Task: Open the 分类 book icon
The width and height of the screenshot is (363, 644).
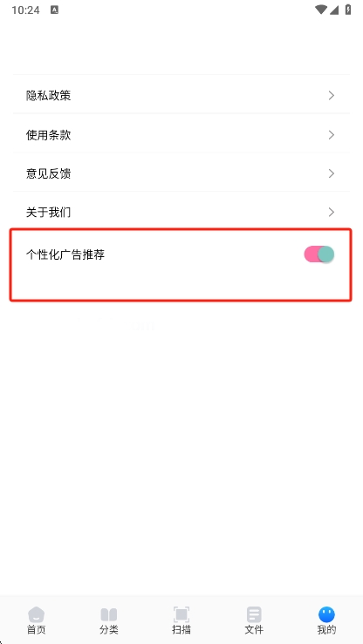Action: click(x=109, y=614)
